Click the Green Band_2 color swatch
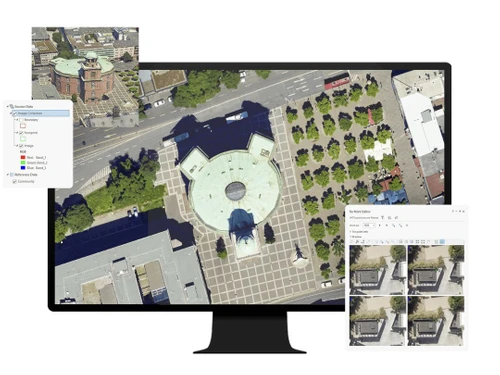500x375 pixels. tap(23, 163)
